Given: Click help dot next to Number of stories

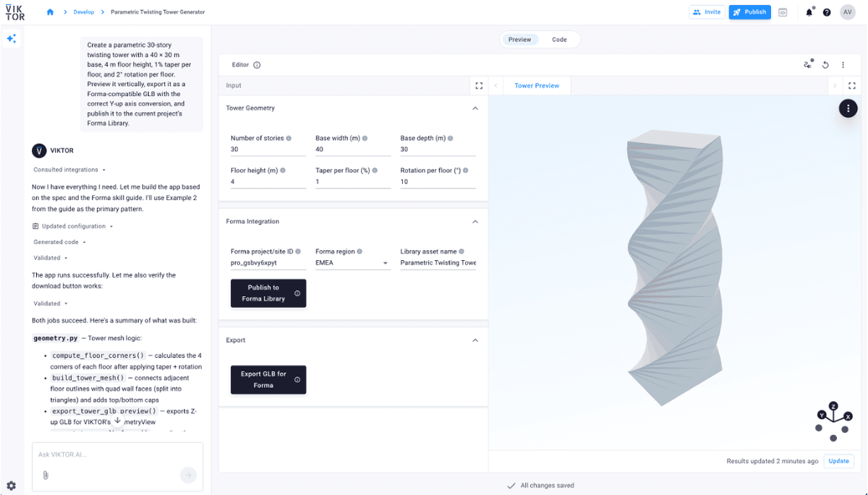Looking at the screenshot, I should click(289, 138).
